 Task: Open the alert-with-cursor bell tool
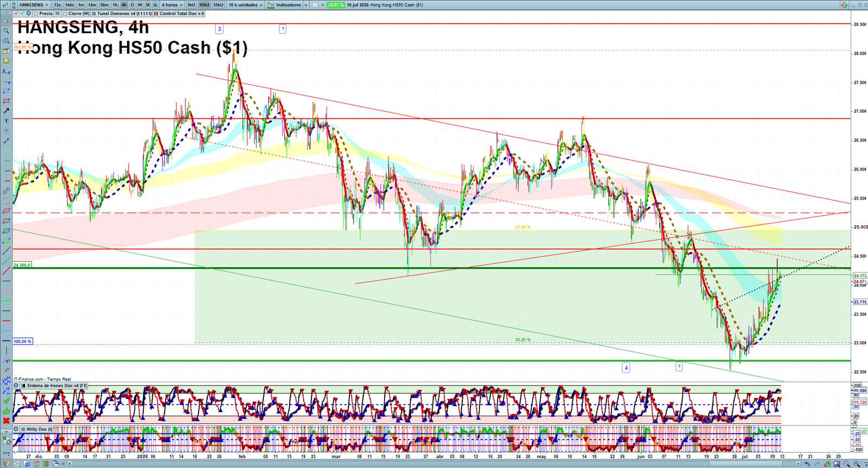[x=7, y=50]
